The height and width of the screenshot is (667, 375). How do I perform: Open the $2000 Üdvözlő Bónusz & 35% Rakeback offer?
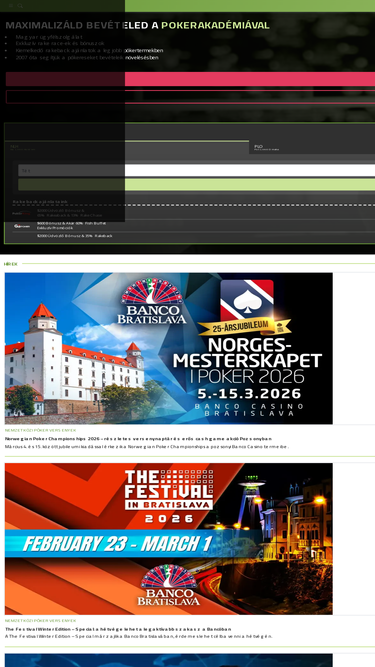pos(75,236)
